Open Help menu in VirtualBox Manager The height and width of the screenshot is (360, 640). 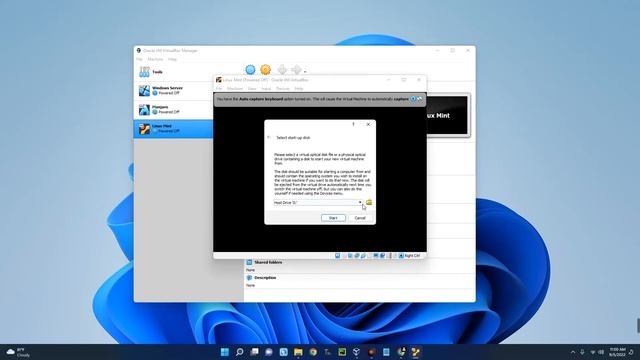(173, 59)
